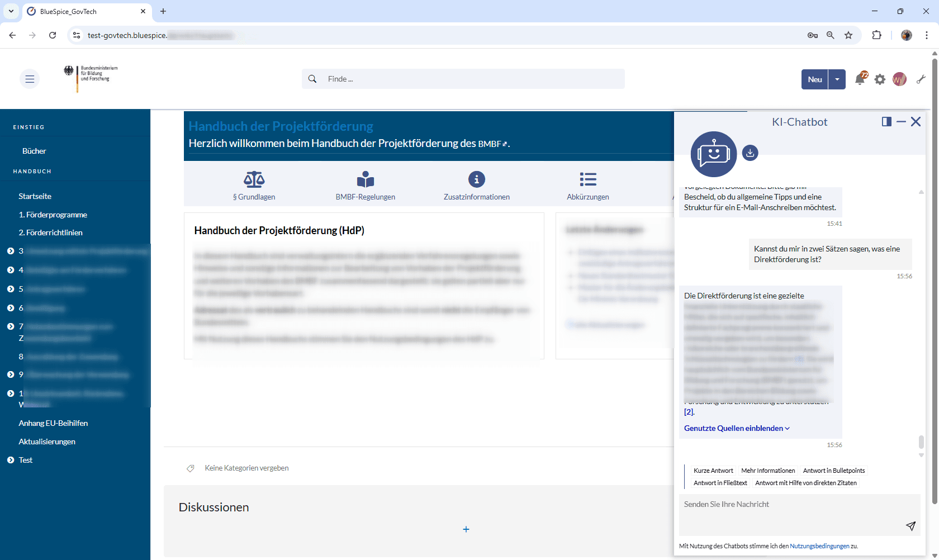Toggle chatbot side panel docking
Image resolution: width=939 pixels, height=560 pixels.
(x=886, y=122)
